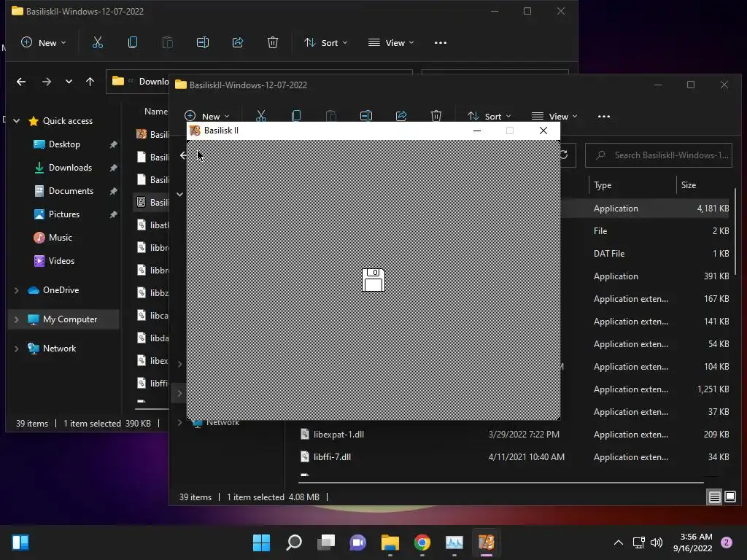Switch to details view layout icon

click(x=714, y=497)
